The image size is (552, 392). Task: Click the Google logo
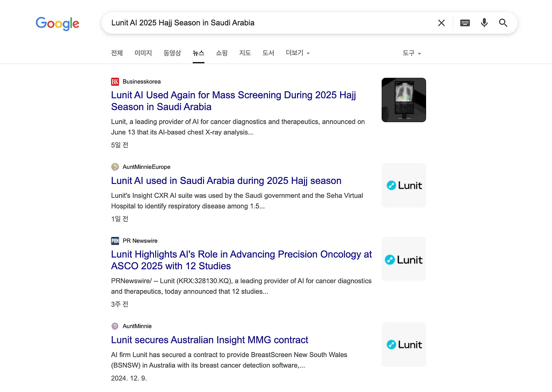[x=57, y=23]
